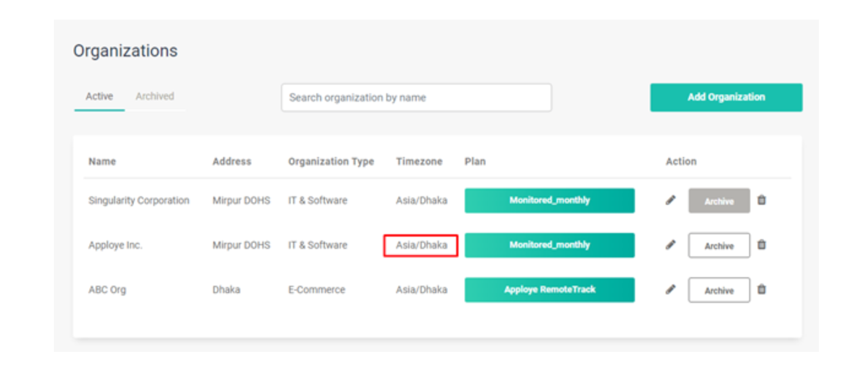Select the Singularity Corporation name cell
The image size is (868, 390).
point(139,201)
